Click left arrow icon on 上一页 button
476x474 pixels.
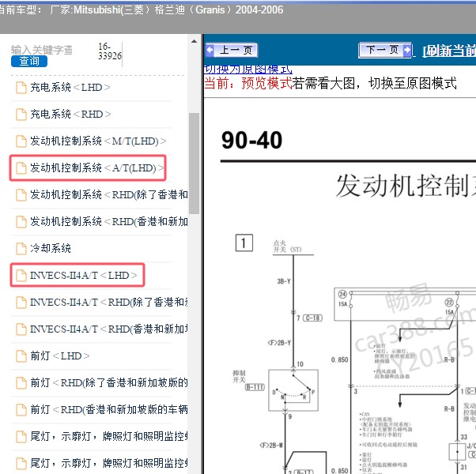click(210, 50)
